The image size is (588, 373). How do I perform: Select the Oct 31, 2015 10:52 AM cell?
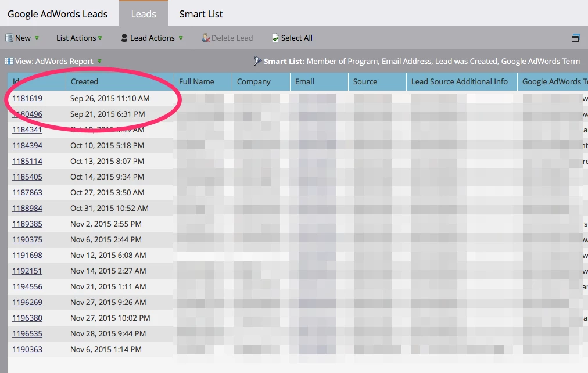(120, 209)
